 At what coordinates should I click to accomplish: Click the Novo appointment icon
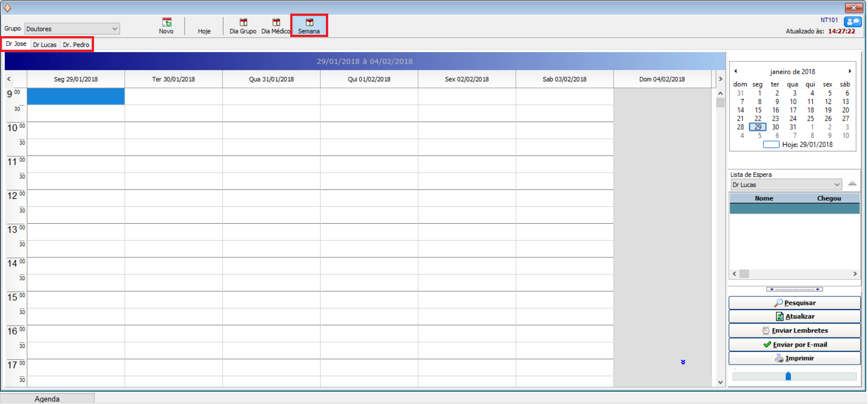click(x=166, y=23)
